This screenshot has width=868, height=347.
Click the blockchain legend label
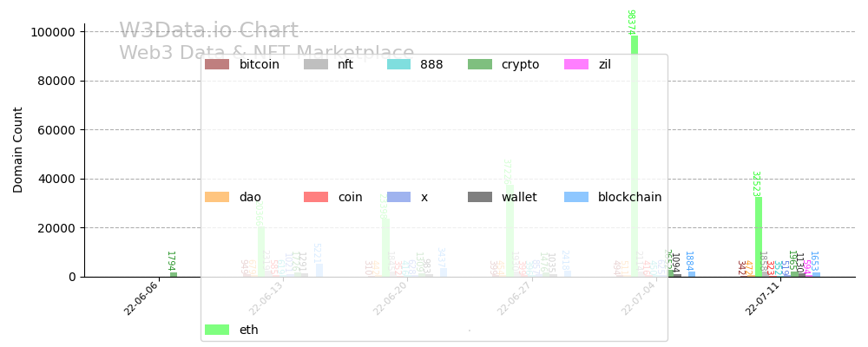coord(629,197)
